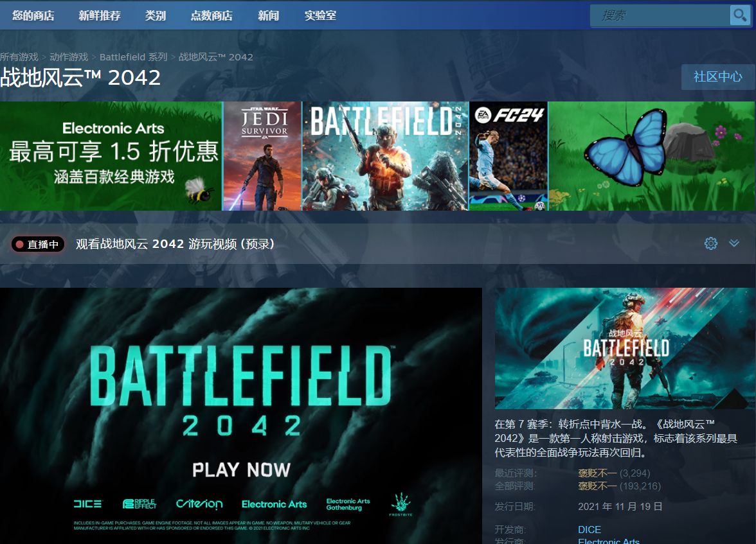This screenshot has height=544, width=756.
Task: Click the 直播中 live badge
Action: [x=37, y=244]
